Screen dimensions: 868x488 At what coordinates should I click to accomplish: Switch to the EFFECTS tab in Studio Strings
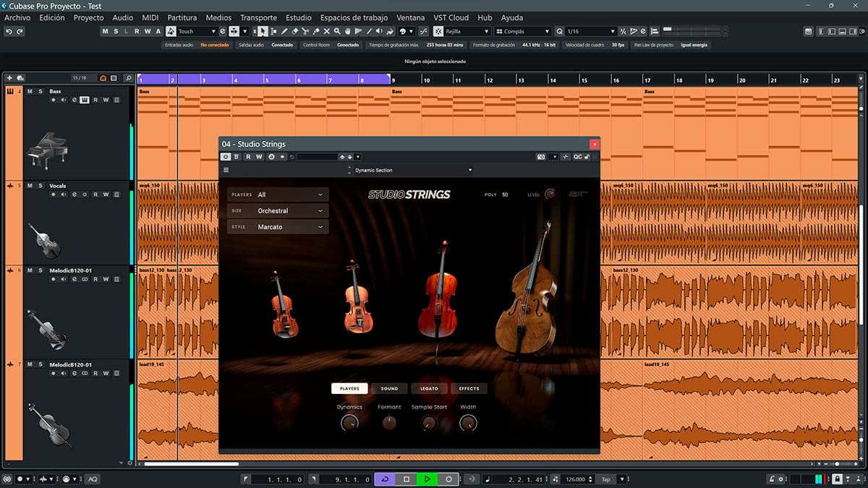coord(469,388)
